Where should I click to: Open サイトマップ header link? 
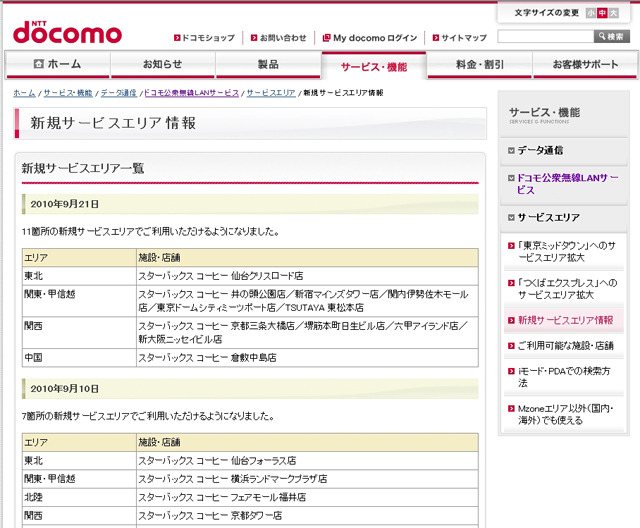464,38
